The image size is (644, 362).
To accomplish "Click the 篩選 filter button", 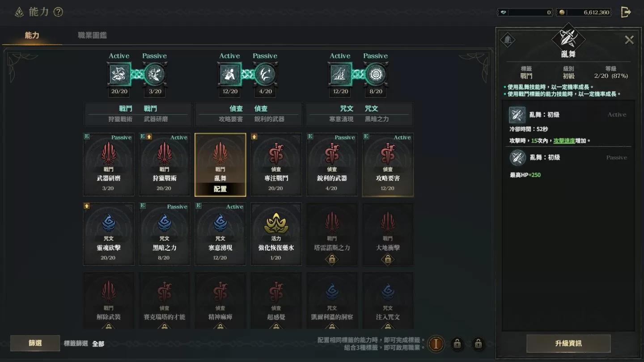I will pos(35,343).
